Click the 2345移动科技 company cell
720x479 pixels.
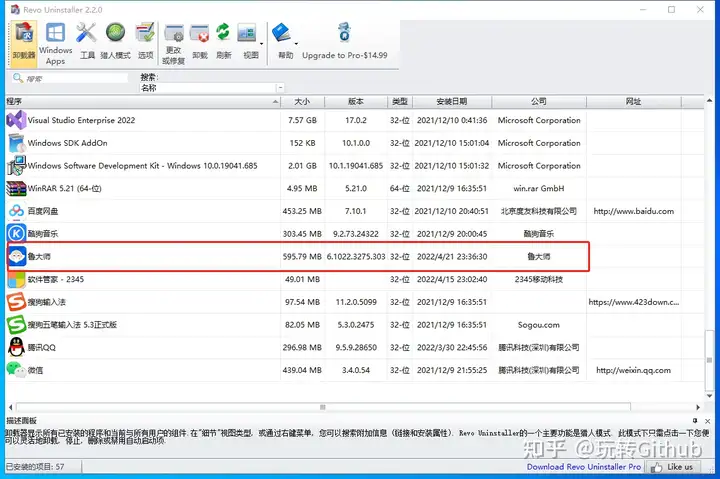pos(539,279)
